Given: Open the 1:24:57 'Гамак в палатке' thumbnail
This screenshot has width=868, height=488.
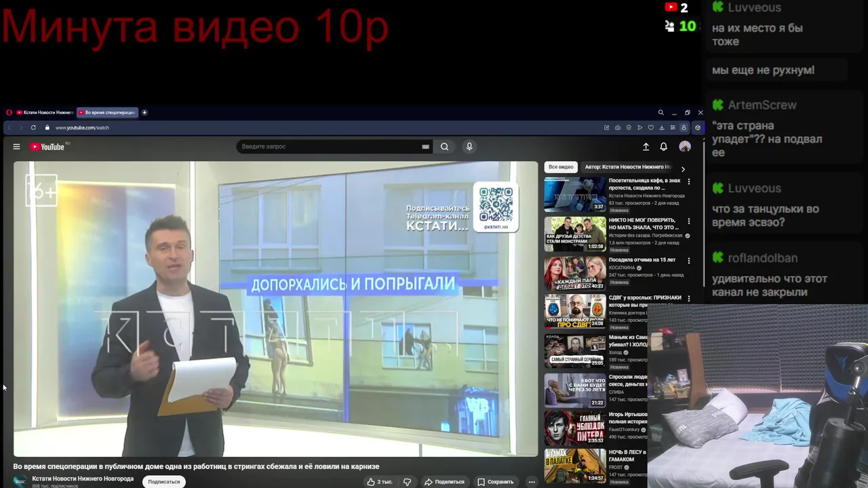Looking at the screenshot, I should pyautogui.click(x=575, y=466).
